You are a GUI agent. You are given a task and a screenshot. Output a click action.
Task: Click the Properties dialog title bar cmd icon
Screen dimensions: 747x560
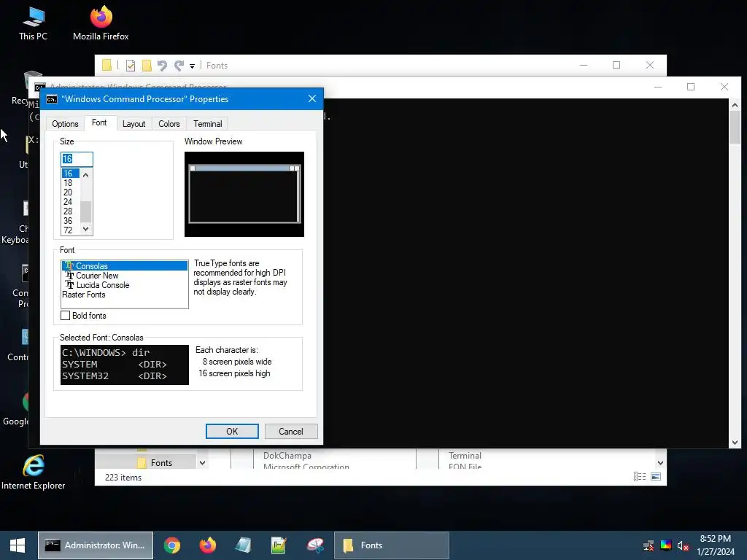pos(52,99)
